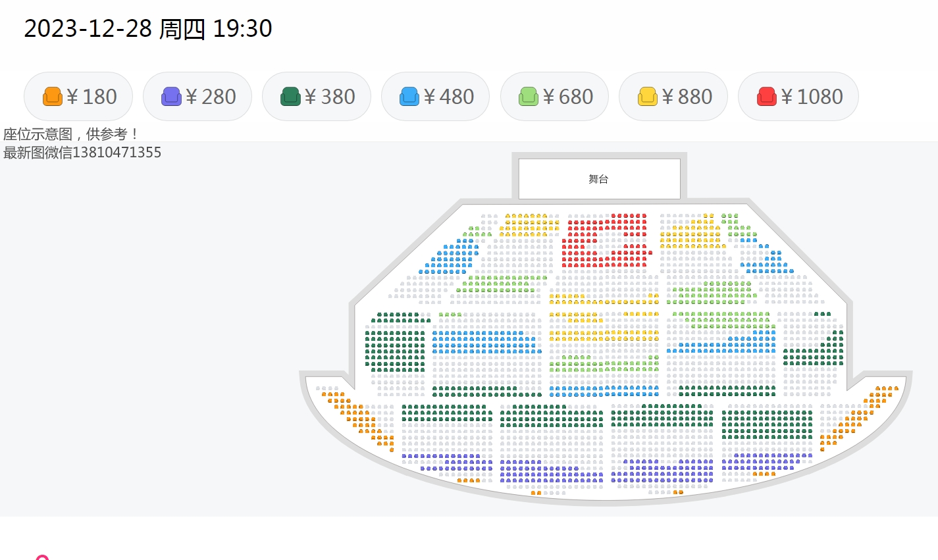Click the ¥380 price text
The height and width of the screenshot is (560, 938).
click(330, 97)
